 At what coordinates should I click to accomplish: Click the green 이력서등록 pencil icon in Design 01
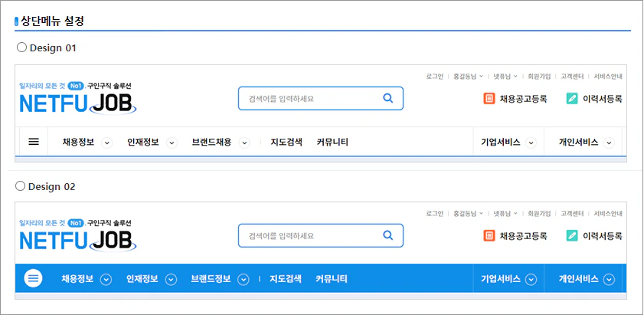[572, 99]
